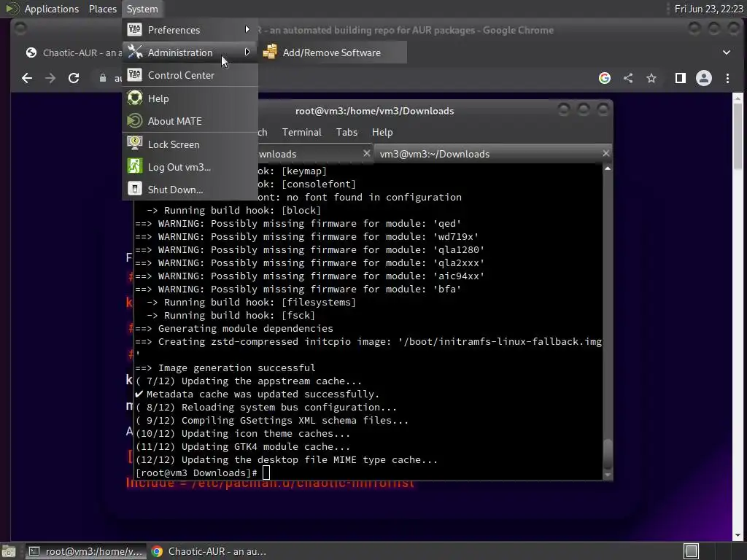Click the Add/Remove Software package icon
This screenshot has height=560, width=747.
tap(270, 52)
